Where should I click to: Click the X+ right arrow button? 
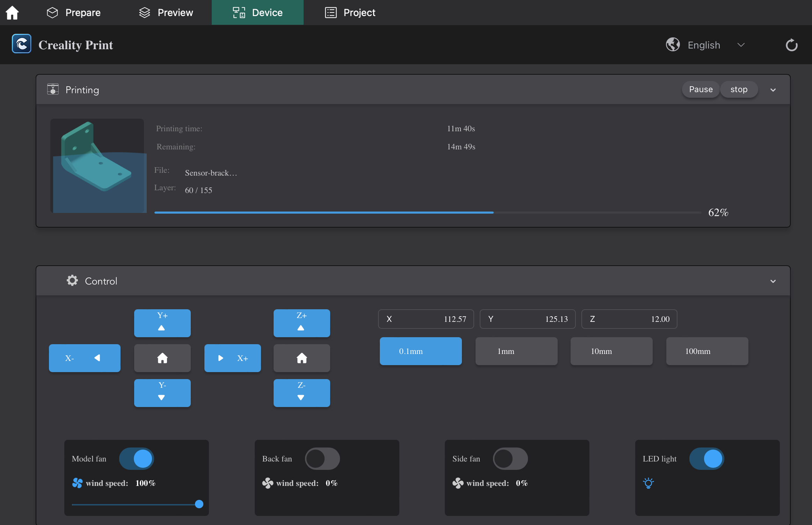pyautogui.click(x=232, y=358)
